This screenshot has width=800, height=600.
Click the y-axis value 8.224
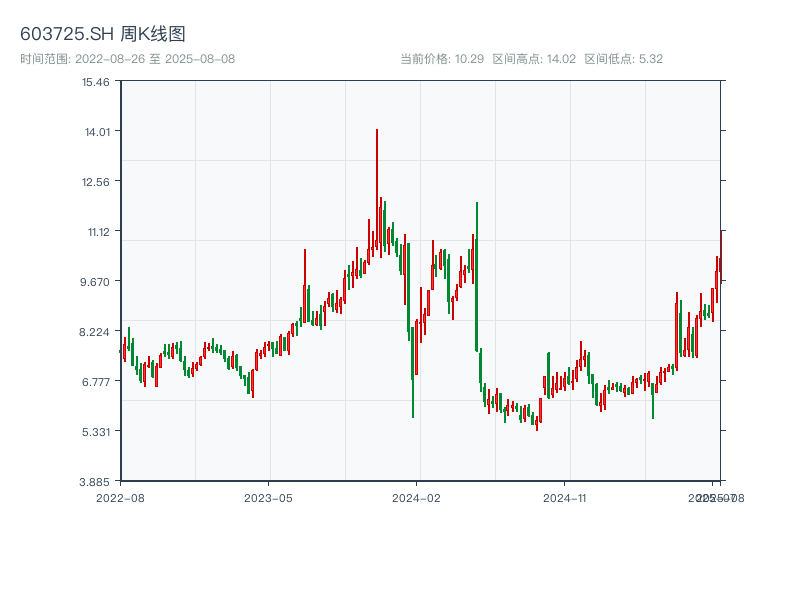click(94, 332)
